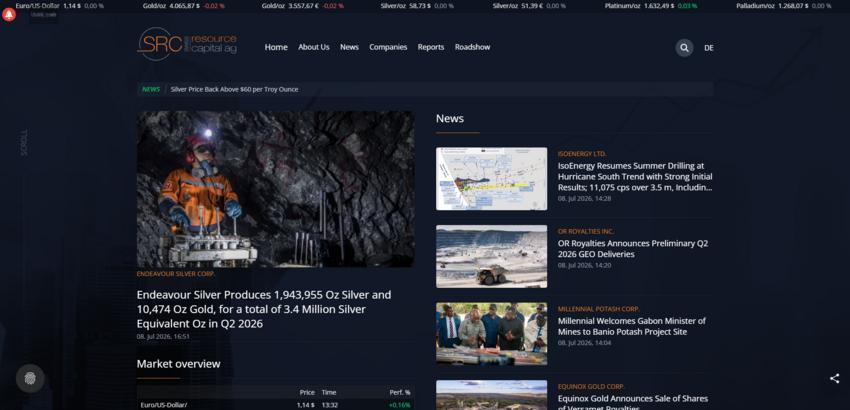Image resolution: width=850 pixels, height=410 pixels.
Task: Click the SRC Resource Capital AG logo
Action: [x=187, y=44]
